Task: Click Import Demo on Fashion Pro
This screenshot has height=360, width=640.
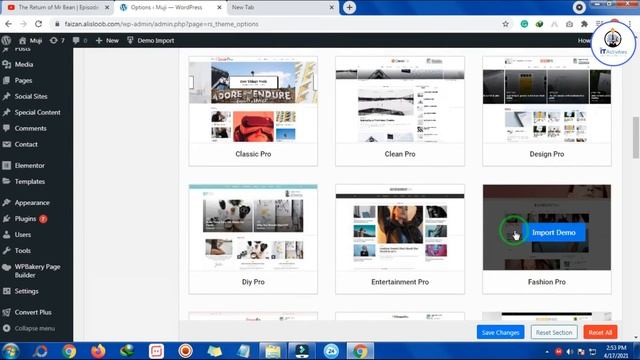Action: pyautogui.click(x=553, y=232)
